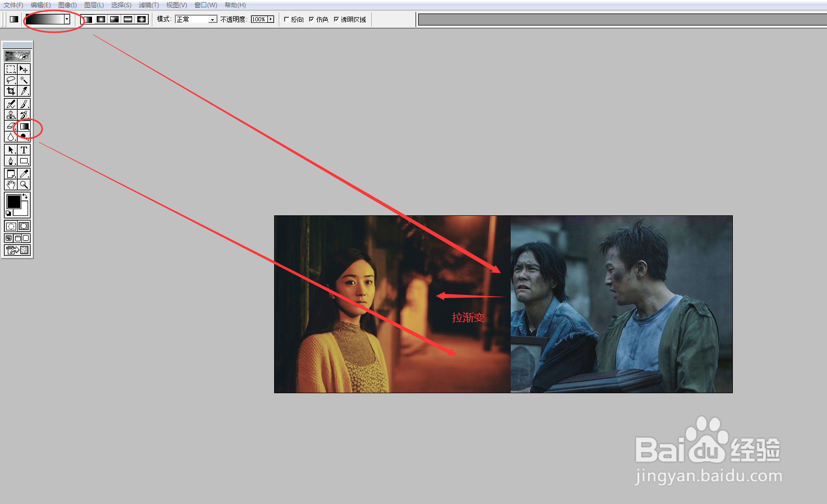This screenshot has height=504, width=827.
Task: Open the 文件(F) menu
Action: coord(14,5)
